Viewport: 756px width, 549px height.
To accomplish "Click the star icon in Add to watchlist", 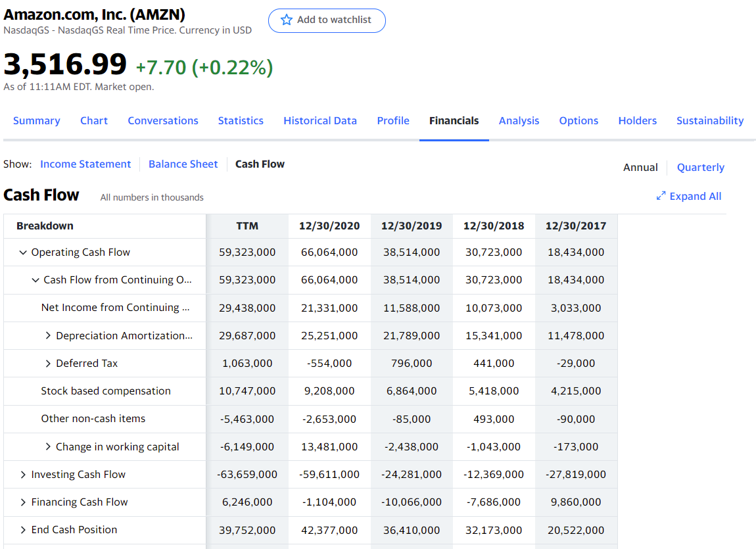I will [x=287, y=20].
